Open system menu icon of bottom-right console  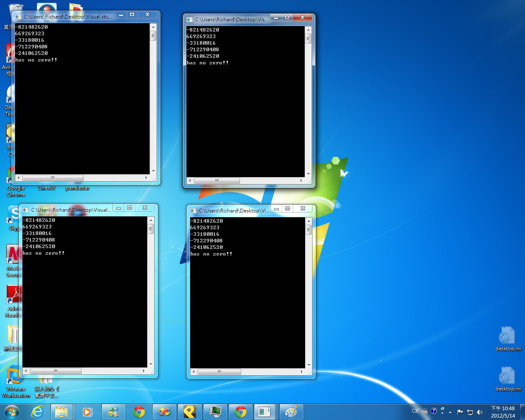coord(193,211)
